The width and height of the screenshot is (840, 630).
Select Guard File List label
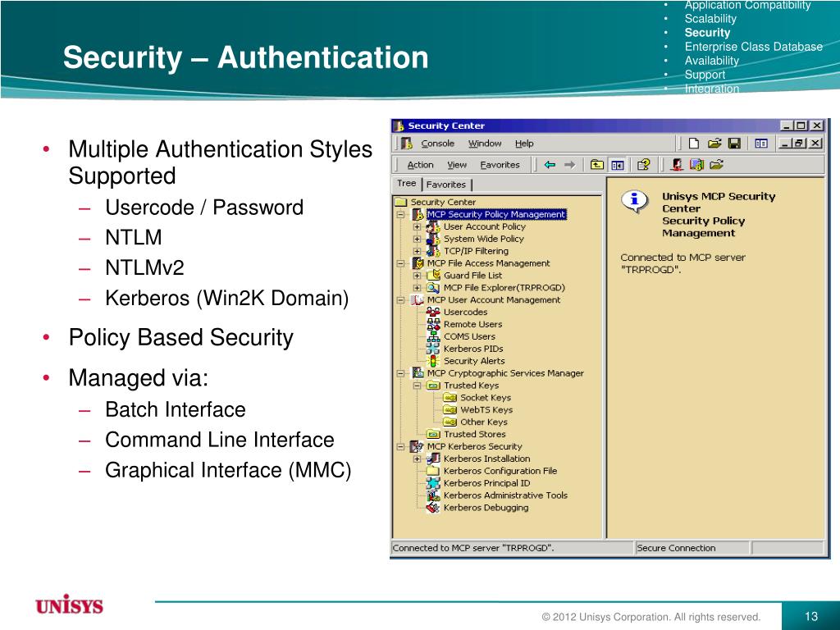click(473, 276)
